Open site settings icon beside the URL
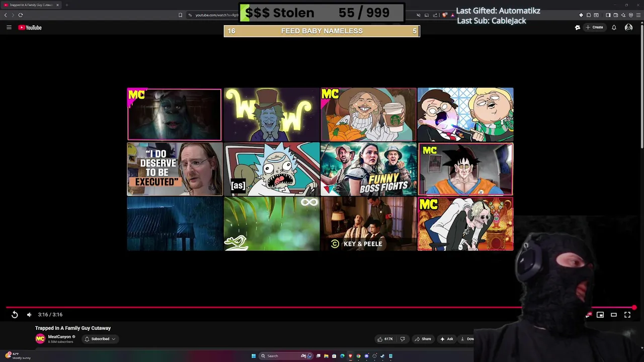Image resolution: width=644 pixels, height=362 pixels. coord(190,15)
